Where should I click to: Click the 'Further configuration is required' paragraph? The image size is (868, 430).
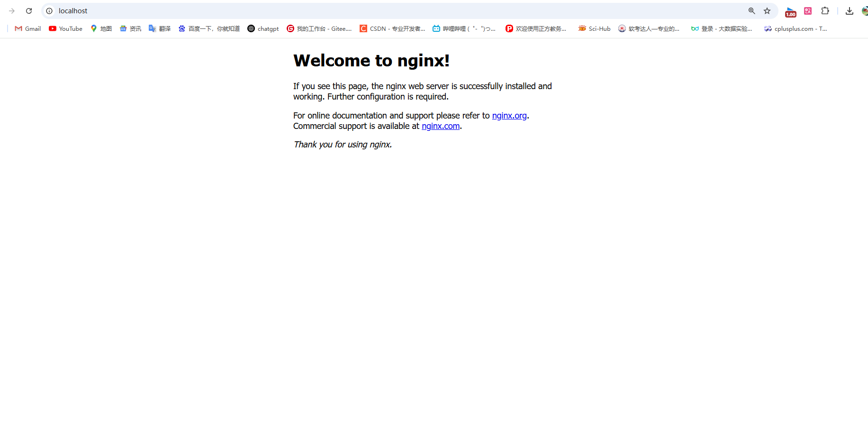click(423, 91)
